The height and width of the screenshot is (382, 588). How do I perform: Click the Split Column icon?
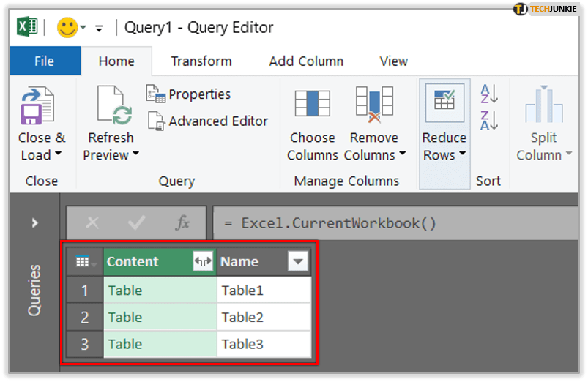pos(543,106)
